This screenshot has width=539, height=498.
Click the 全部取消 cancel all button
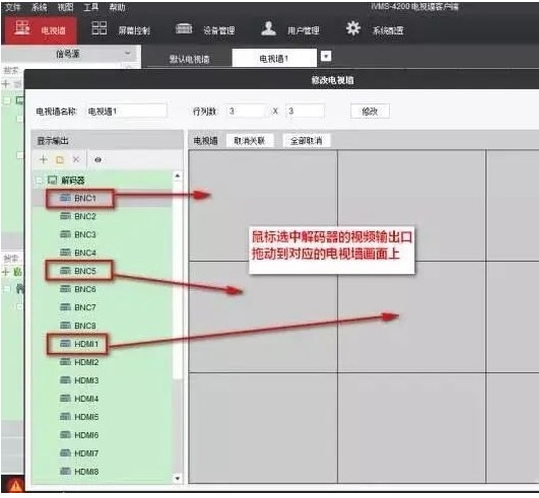(306, 141)
